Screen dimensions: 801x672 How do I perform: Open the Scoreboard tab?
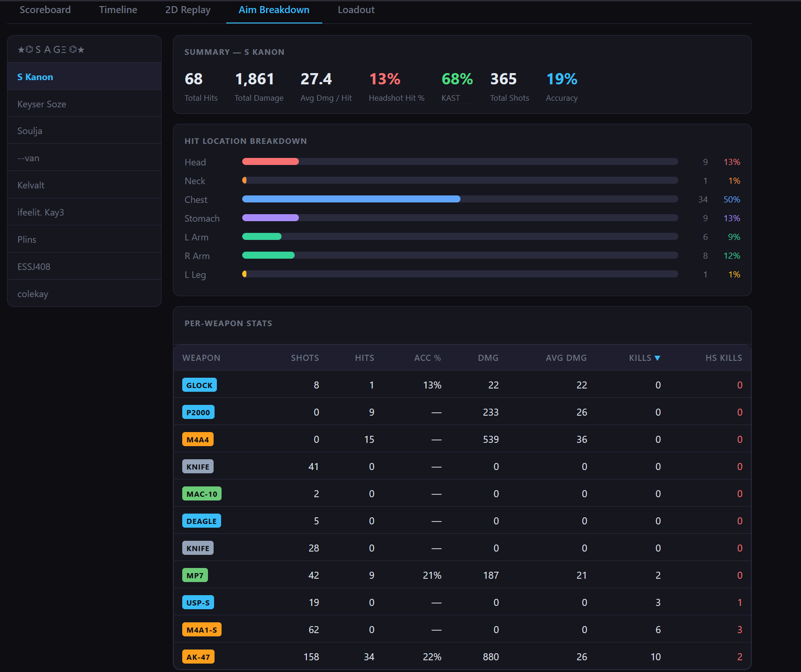45,10
